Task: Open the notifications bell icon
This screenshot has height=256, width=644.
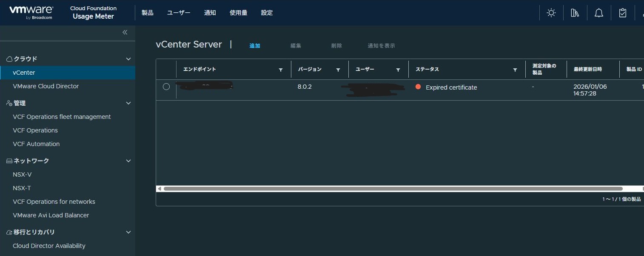Action: [599, 13]
